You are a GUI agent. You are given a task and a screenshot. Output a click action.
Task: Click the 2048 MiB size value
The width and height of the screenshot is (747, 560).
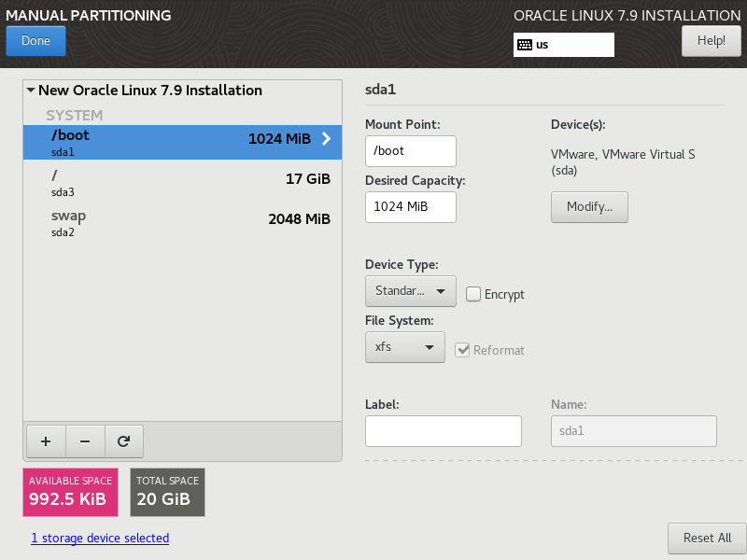coord(299,219)
